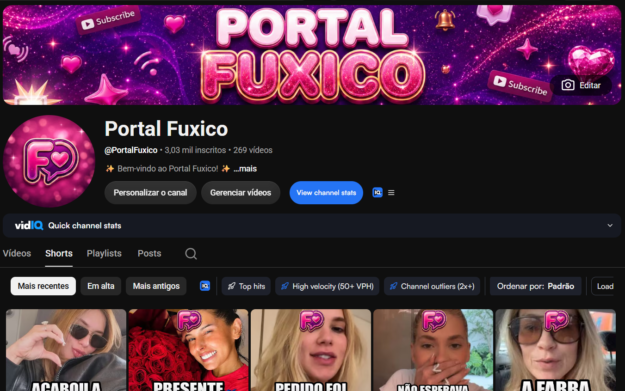Open the Playlists tab
The image size is (625, 391).
[x=104, y=253]
